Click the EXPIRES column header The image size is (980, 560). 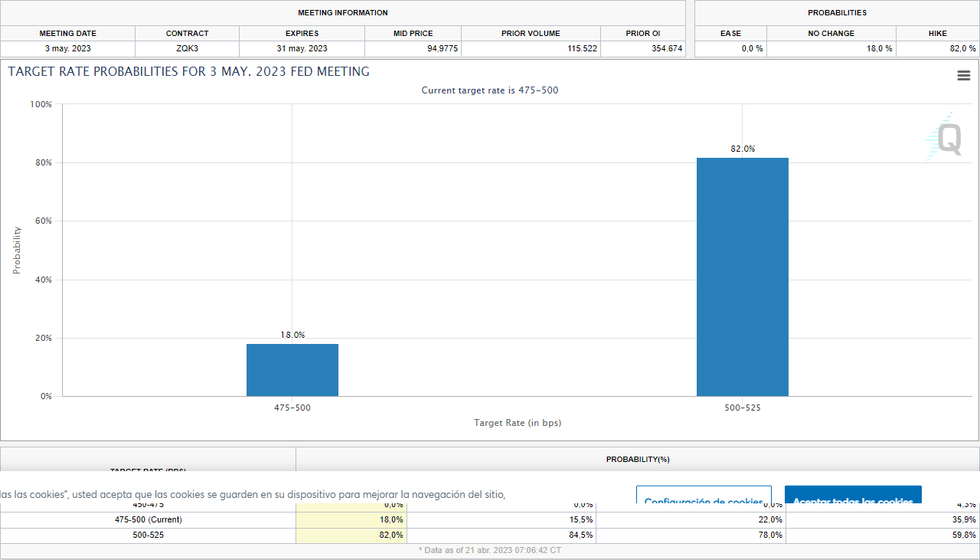tap(302, 34)
